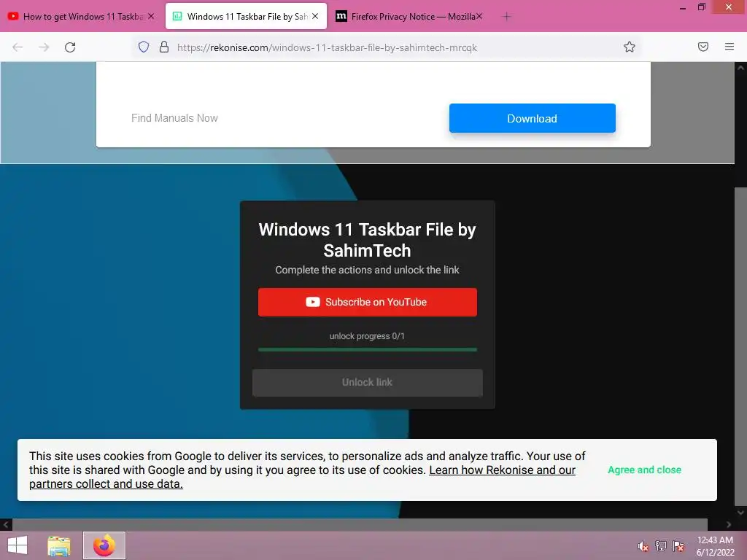Click the browser Forward arrow

44,47
